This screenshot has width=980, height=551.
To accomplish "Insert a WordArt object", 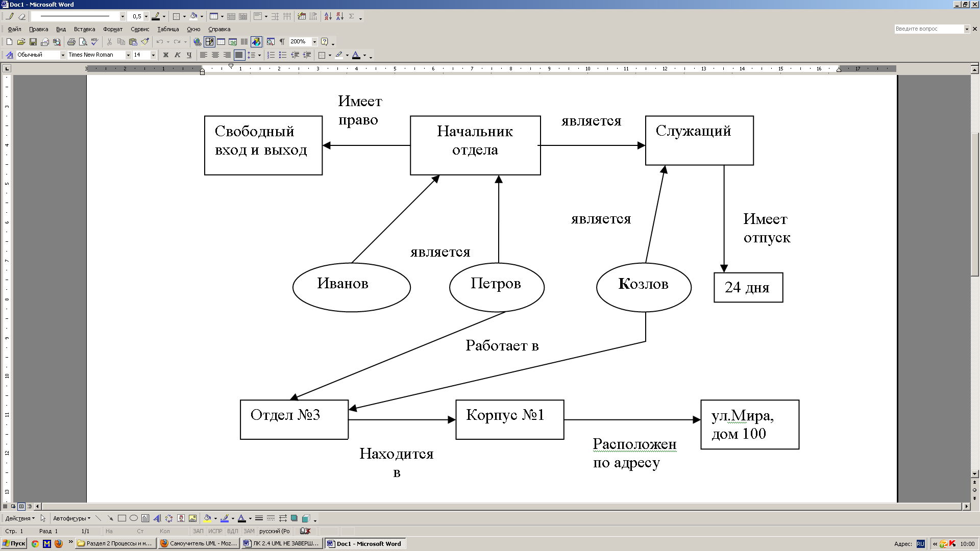I will pos(157,518).
